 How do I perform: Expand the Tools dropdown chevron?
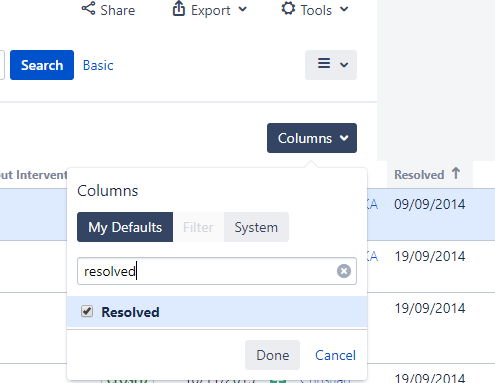point(344,9)
